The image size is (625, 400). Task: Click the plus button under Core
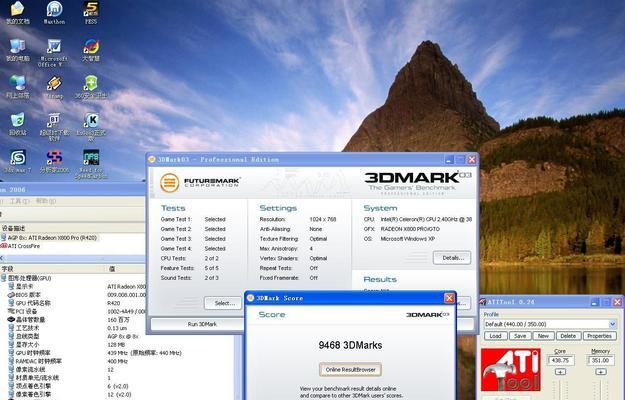click(560, 372)
